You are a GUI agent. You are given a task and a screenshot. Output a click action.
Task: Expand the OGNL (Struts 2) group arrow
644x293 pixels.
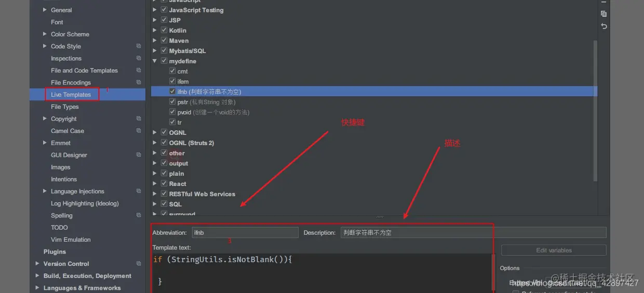pyautogui.click(x=155, y=143)
